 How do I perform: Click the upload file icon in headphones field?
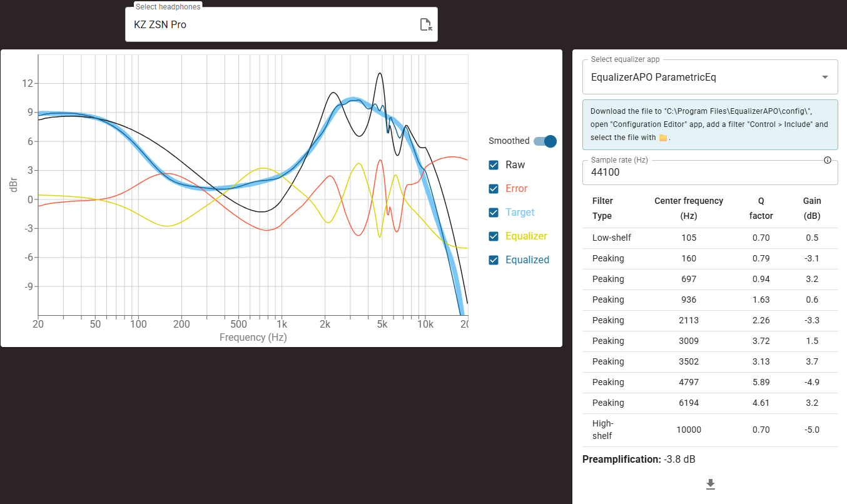pyautogui.click(x=425, y=25)
